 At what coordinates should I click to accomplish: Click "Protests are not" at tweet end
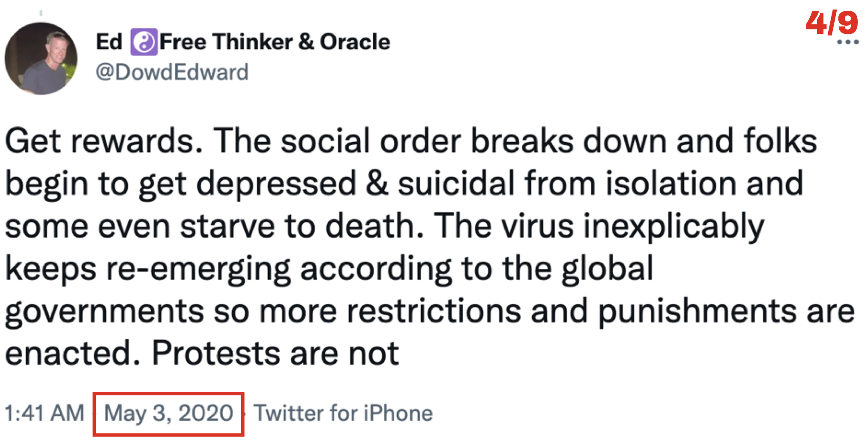(x=275, y=354)
